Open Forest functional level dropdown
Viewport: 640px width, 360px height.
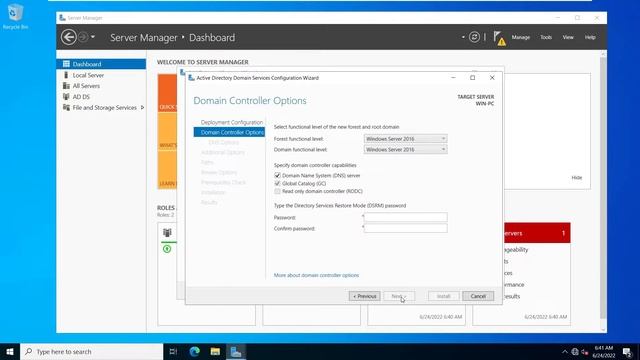[405, 139]
